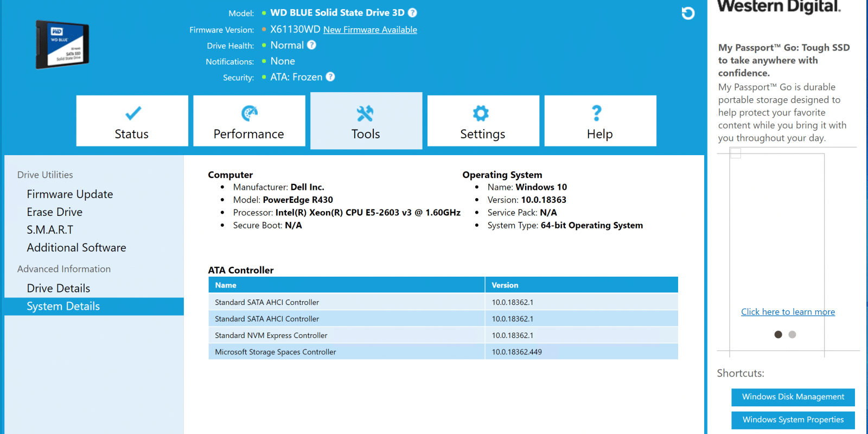The width and height of the screenshot is (868, 434).
Task: Click System Type 64-bit entry
Action: click(x=565, y=225)
